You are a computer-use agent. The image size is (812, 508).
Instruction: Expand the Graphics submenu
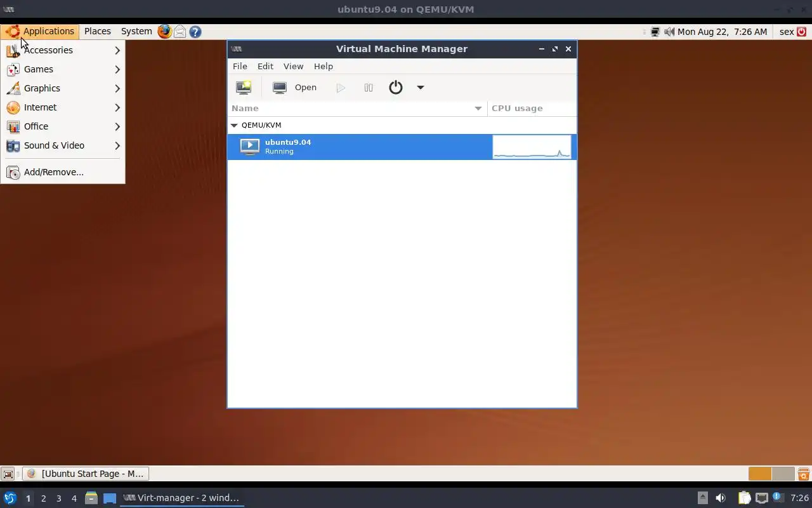[x=63, y=88]
